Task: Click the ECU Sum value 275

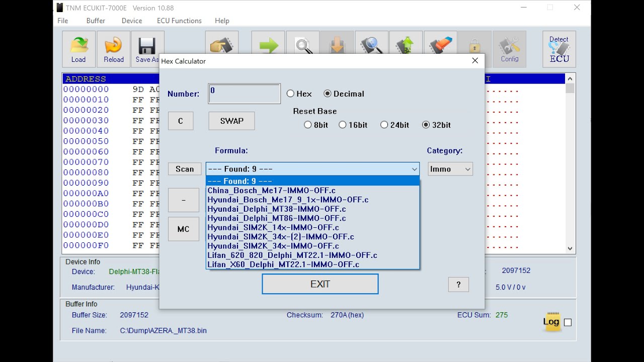Action: pyautogui.click(x=502, y=315)
